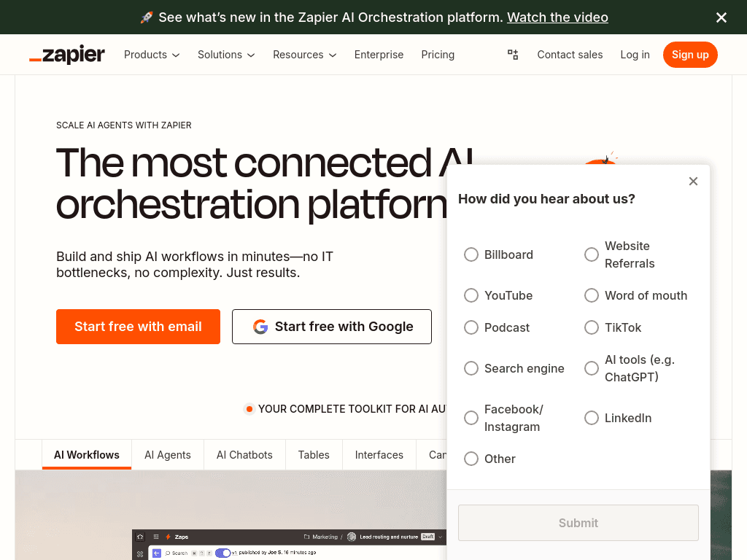Click Contact sales link

pyautogui.click(x=570, y=55)
